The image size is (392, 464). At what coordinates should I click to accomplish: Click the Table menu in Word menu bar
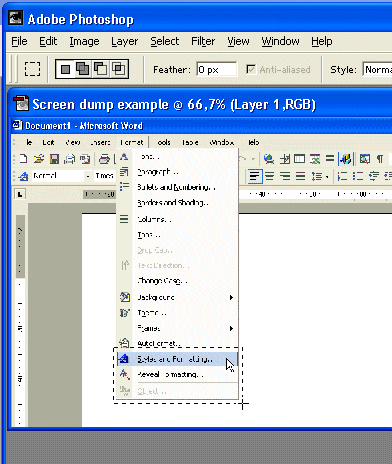pyautogui.click(x=190, y=142)
